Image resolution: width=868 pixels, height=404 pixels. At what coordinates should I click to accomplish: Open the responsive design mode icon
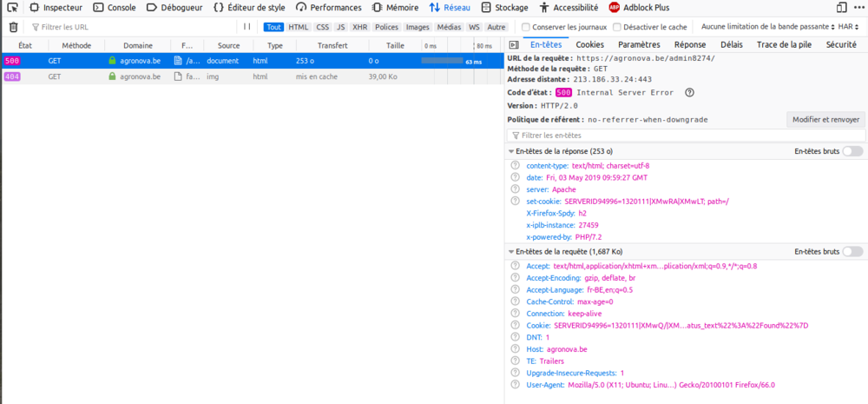pos(841,8)
